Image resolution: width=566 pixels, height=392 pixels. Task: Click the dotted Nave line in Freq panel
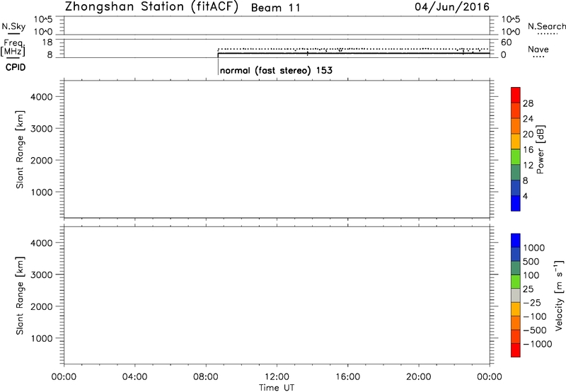click(354, 49)
